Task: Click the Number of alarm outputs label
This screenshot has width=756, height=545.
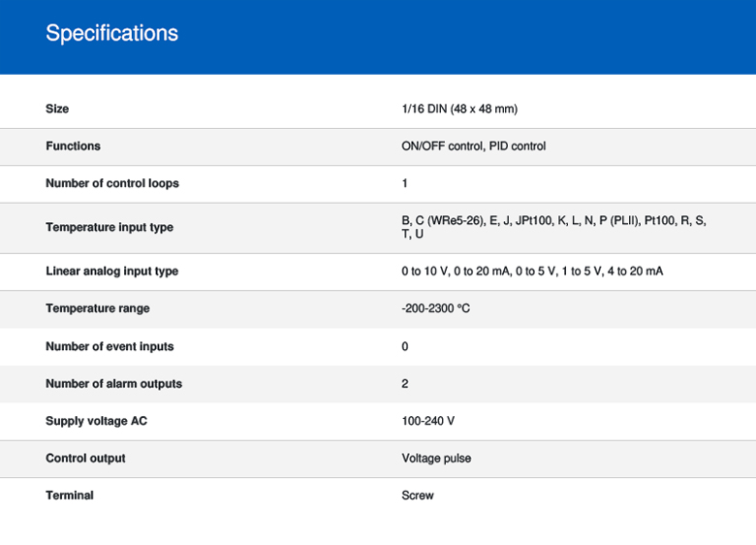Action: pyautogui.click(x=113, y=384)
